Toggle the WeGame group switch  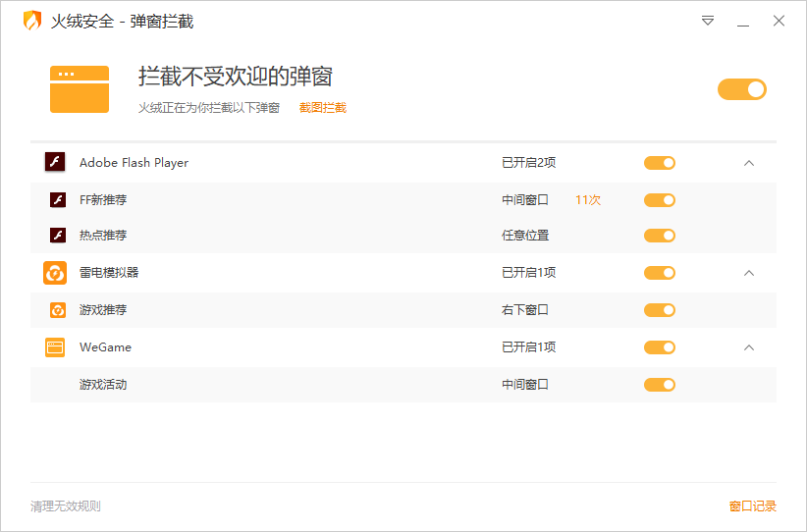point(660,347)
